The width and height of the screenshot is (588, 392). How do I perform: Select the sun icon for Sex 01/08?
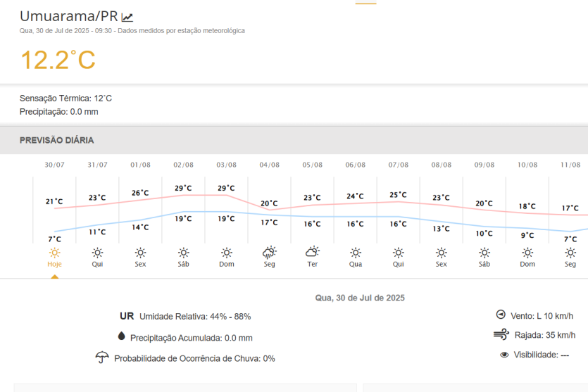[140, 253]
